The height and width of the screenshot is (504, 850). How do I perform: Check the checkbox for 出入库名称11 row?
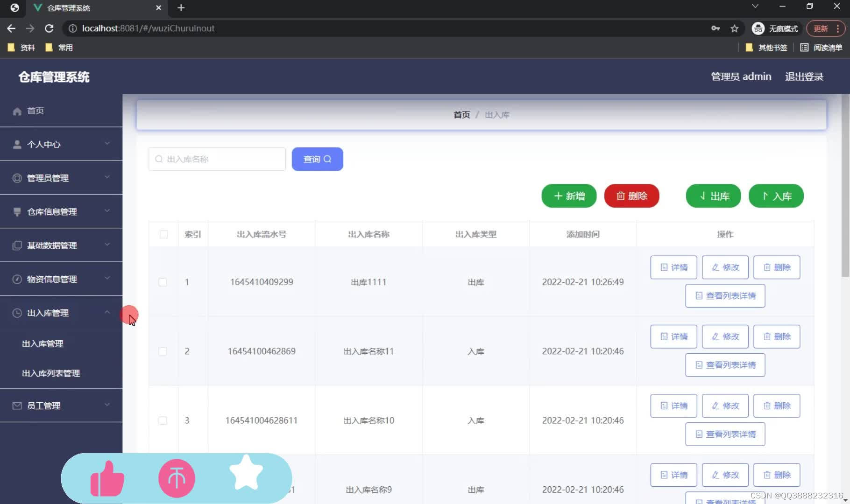click(x=163, y=351)
